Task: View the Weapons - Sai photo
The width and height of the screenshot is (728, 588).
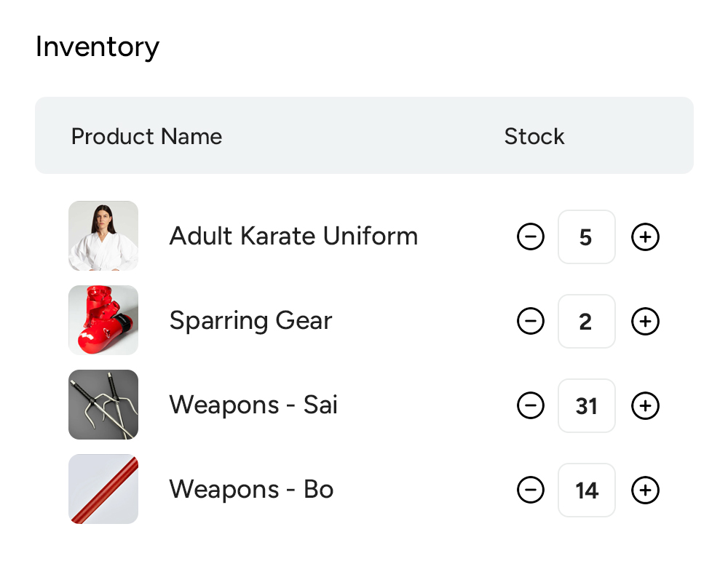Action: click(x=103, y=405)
